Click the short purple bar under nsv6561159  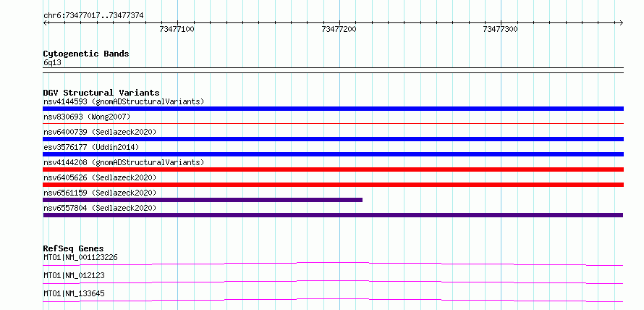[203, 200]
